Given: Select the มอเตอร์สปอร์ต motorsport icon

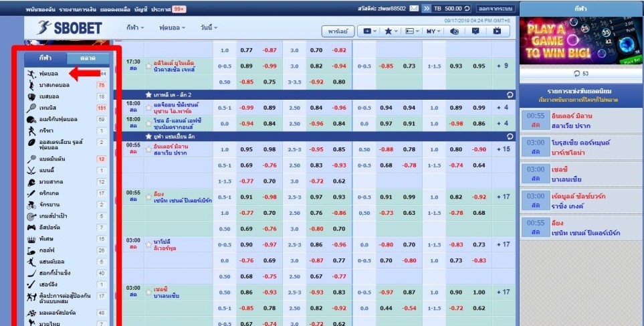Looking at the screenshot, I should (31, 313).
